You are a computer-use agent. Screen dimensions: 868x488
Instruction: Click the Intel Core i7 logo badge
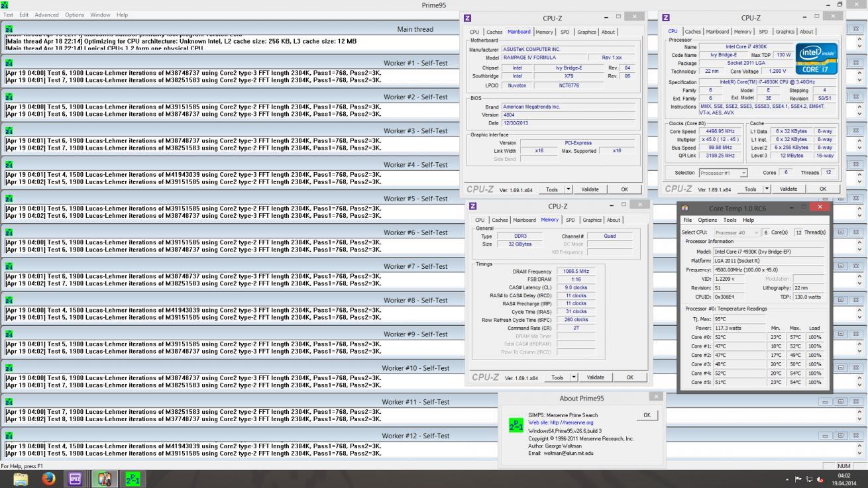pyautogui.click(x=817, y=59)
